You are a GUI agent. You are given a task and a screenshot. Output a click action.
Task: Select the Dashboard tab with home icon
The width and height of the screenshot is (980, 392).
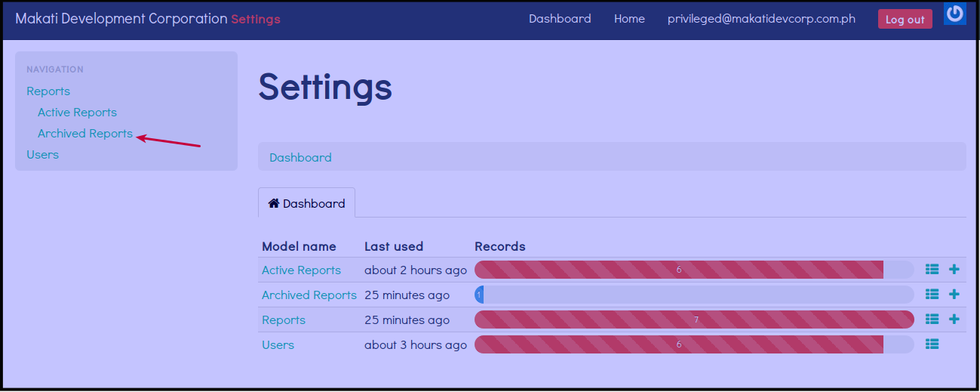coord(306,203)
